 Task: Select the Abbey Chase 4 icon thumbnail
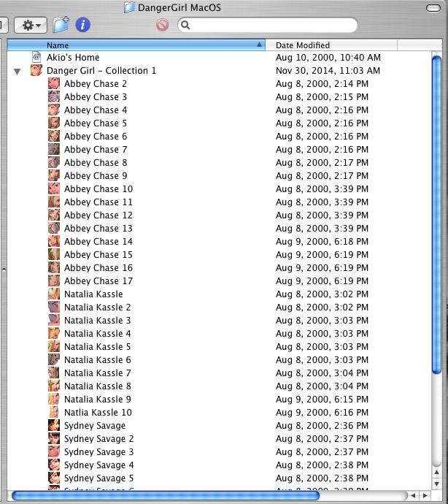click(x=54, y=110)
